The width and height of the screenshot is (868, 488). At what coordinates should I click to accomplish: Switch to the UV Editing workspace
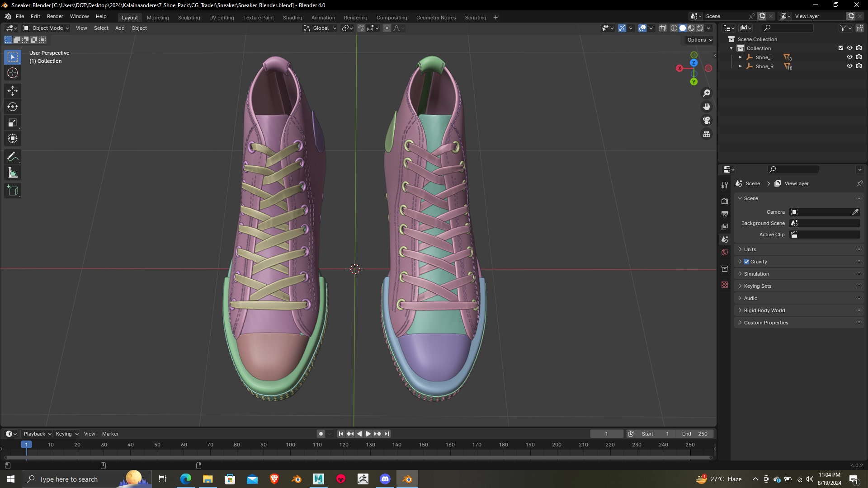[x=222, y=18]
